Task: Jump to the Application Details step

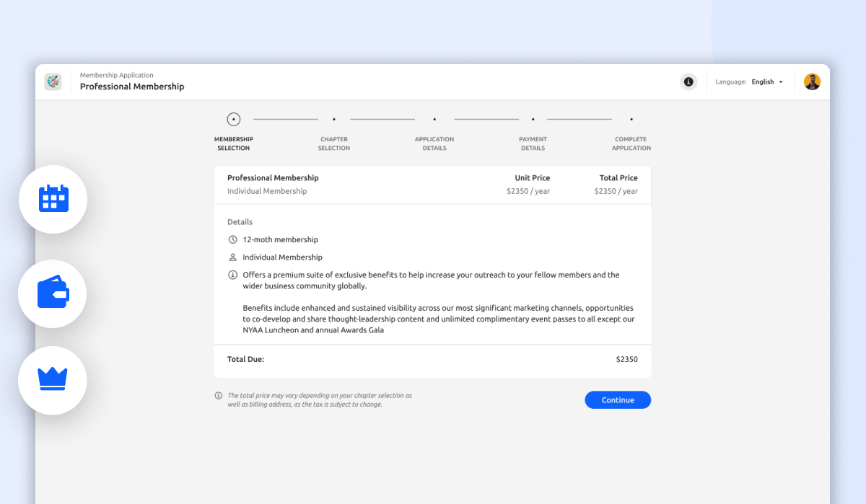Action: pos(434,120)
